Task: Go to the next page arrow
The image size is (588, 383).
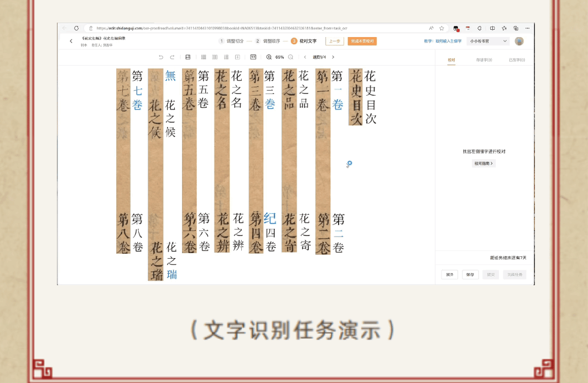Action: click(x=333, y=57)
